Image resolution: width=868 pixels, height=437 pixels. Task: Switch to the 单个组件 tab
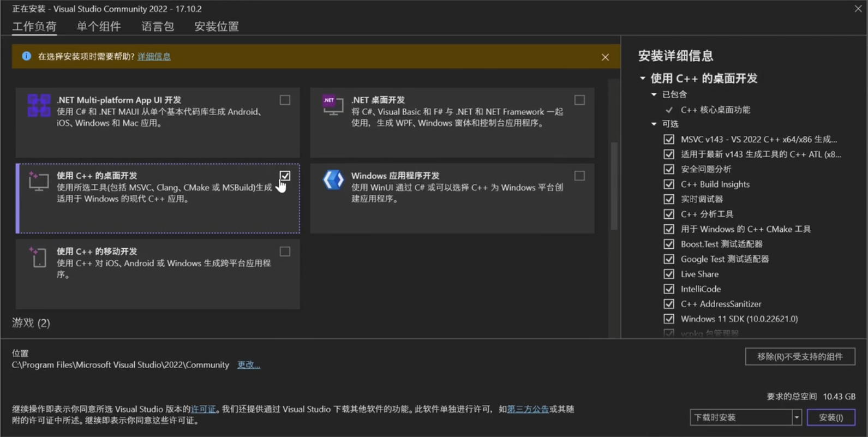point(99,27)
